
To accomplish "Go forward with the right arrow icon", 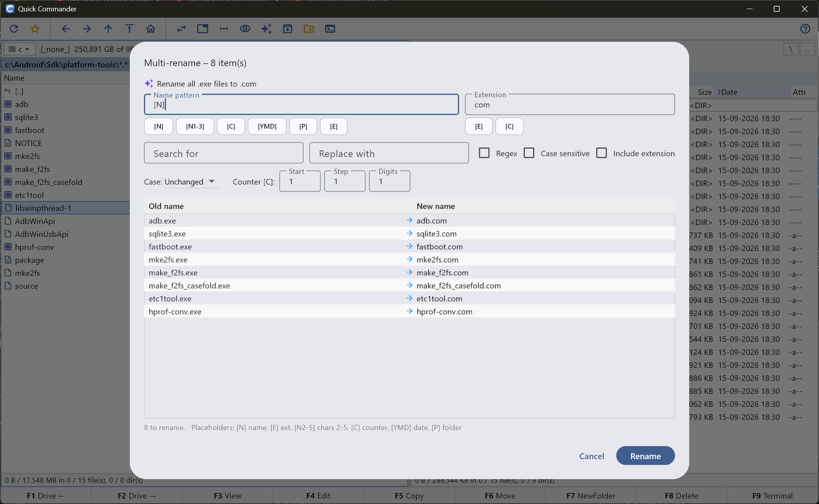I will 87,29.
